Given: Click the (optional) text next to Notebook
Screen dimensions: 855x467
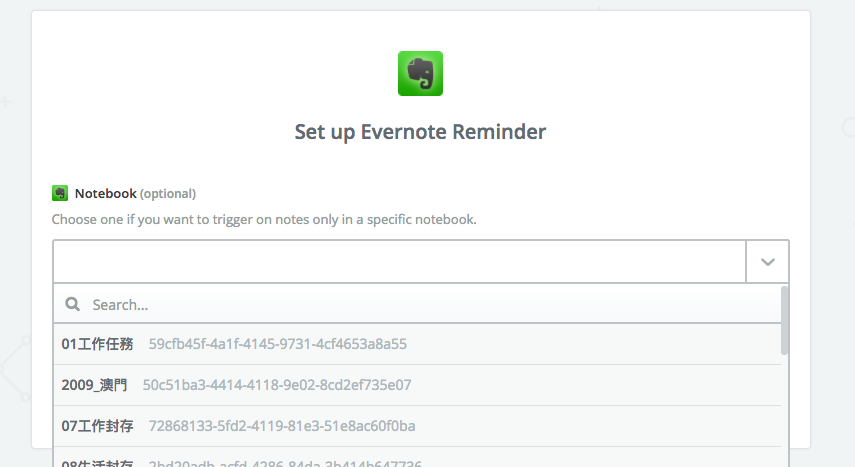Looking at the screenshot, I should point(168,194).
